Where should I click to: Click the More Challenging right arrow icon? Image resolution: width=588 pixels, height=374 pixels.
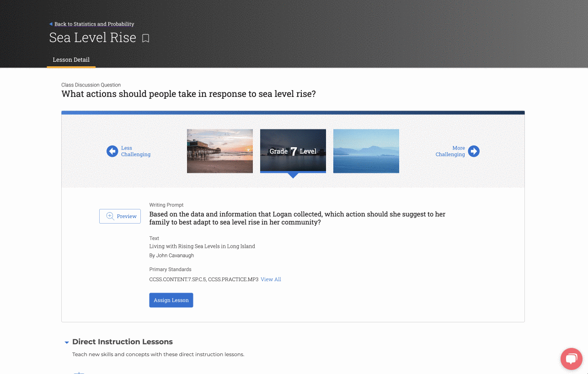coord(474,151)
